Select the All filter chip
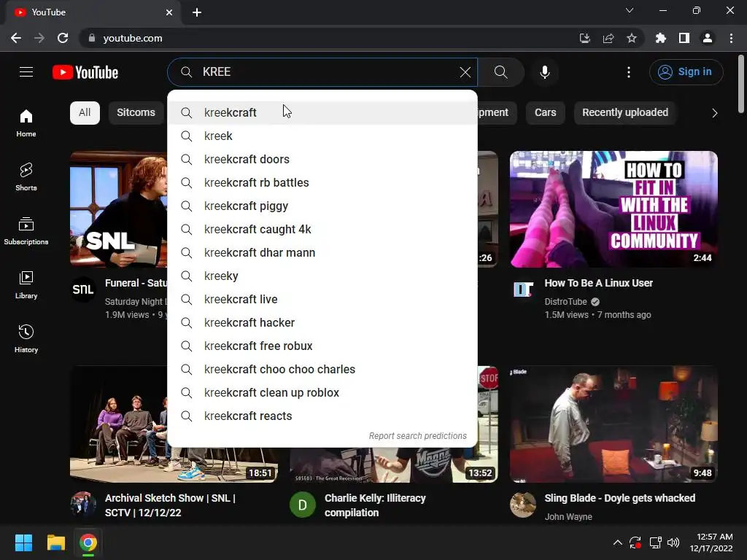The width and height of the screenshot is (747, 560). click(x=85, y=113)
